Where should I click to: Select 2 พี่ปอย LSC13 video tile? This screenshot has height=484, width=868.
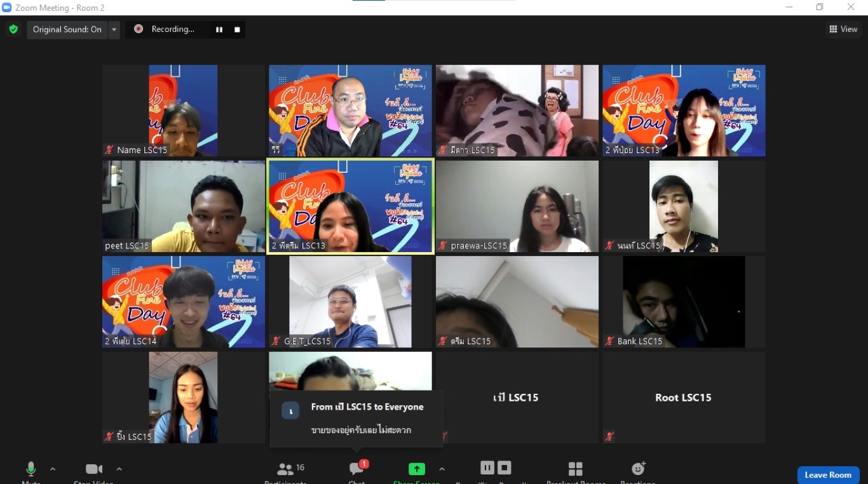[684, 111]
